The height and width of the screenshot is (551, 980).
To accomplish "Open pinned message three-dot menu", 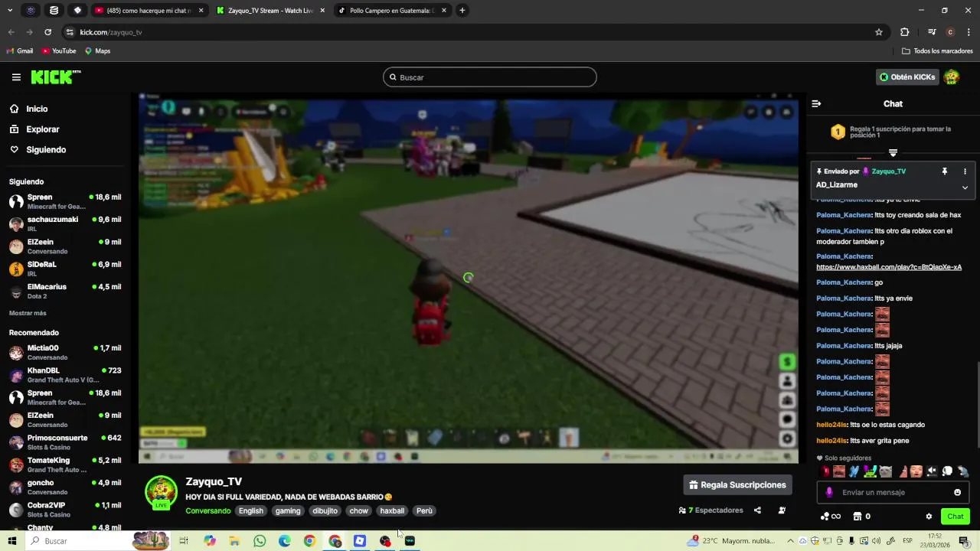I will click(965, 171).
